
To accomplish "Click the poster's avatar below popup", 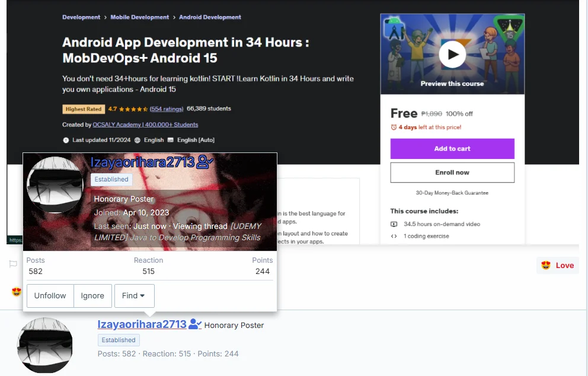I will coord(45,345).
